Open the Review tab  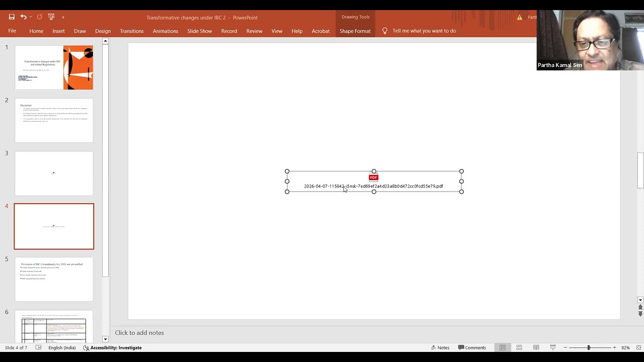(x=254, y=31)
